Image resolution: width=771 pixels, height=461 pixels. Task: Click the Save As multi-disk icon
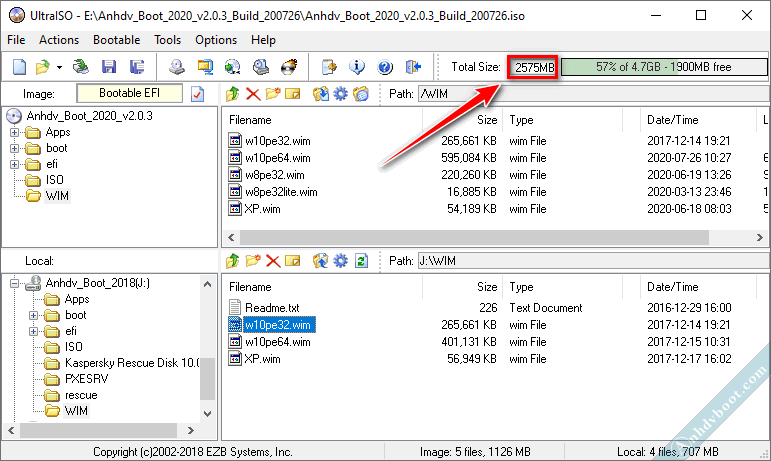tap(137, 67)
